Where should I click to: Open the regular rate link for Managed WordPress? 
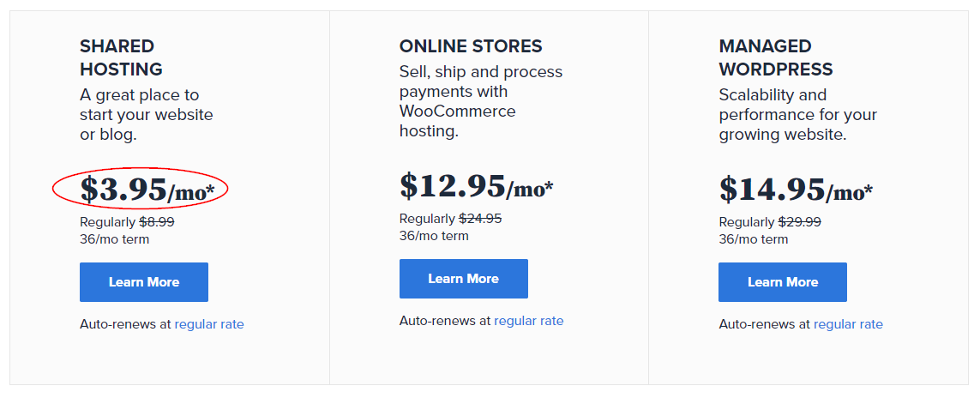click(848, 324)
